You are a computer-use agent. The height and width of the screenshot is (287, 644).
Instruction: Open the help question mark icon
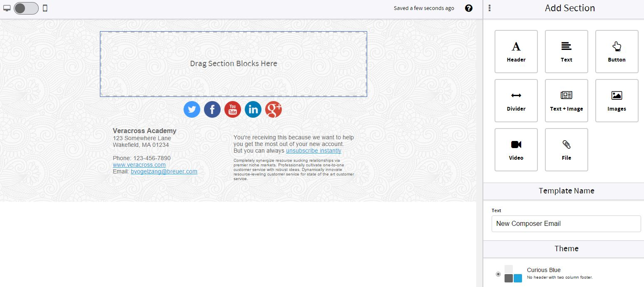click(469, 8)
